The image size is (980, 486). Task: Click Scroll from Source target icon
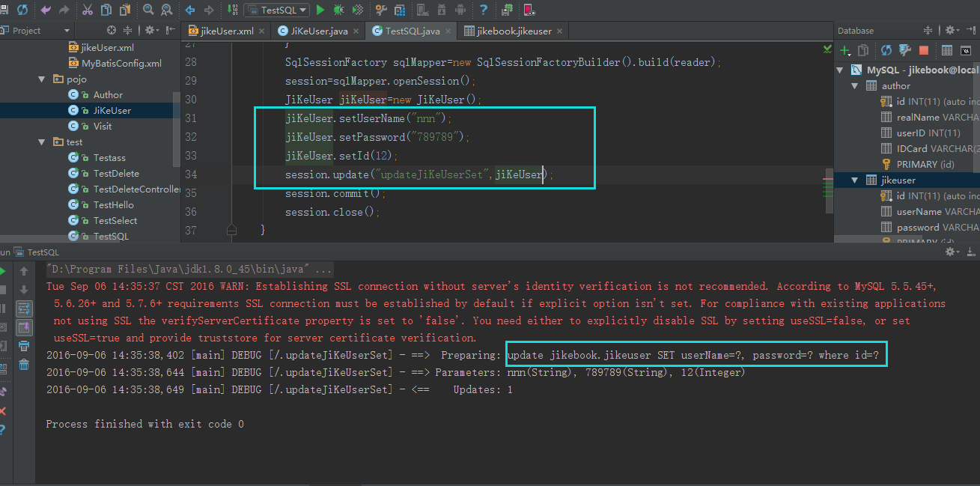[x=112, y=30]
